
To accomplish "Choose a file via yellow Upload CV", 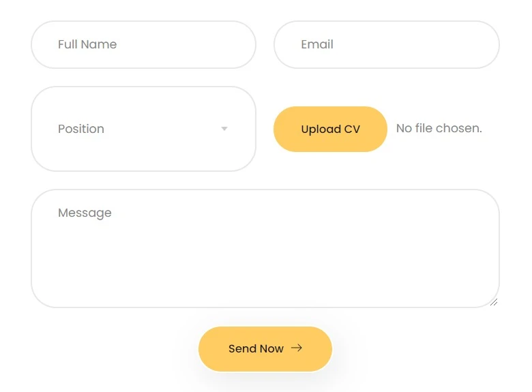I will pos(331,130).
